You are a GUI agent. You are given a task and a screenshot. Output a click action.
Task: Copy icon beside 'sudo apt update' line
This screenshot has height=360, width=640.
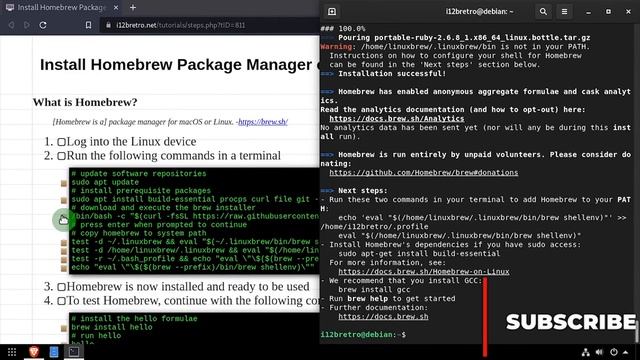[x=64, y=183]
